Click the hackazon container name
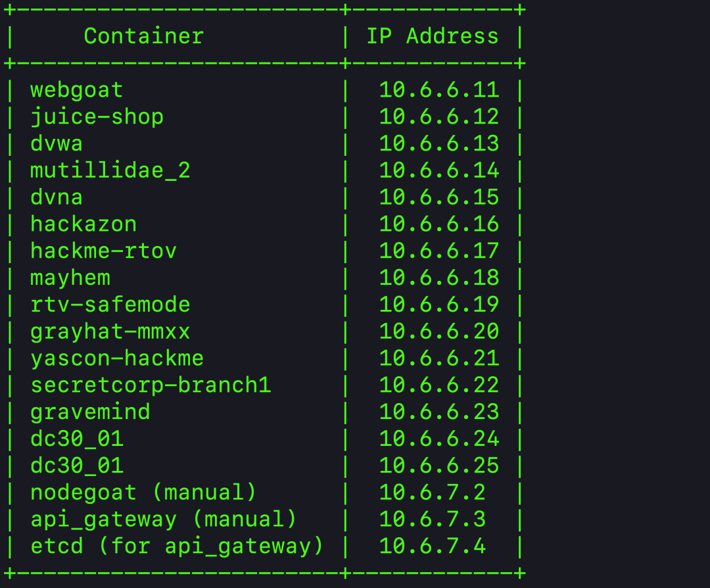This screenshot has height=588, width=710. [83, 224]
